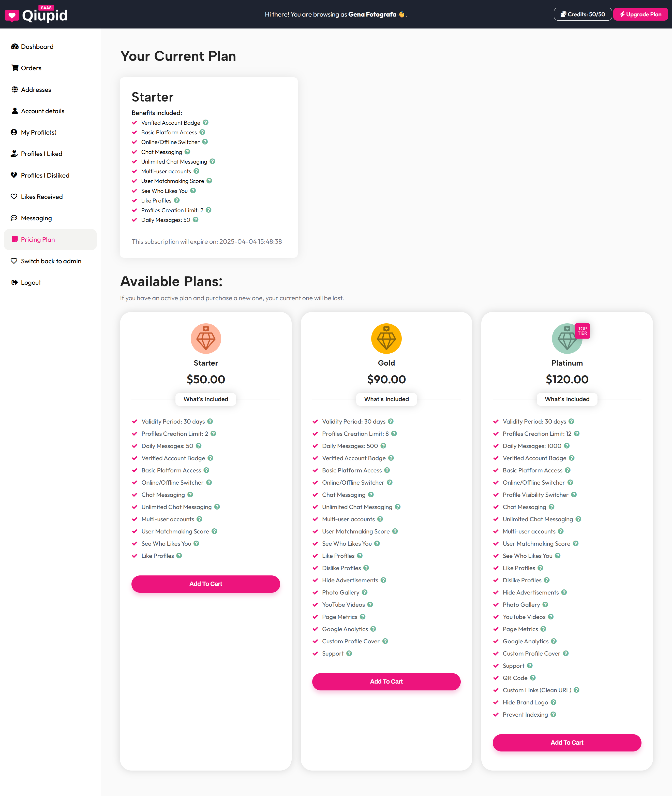Click help icon beside Platinum's QR Code
This screenshot has width=672, height=796.
533,677
